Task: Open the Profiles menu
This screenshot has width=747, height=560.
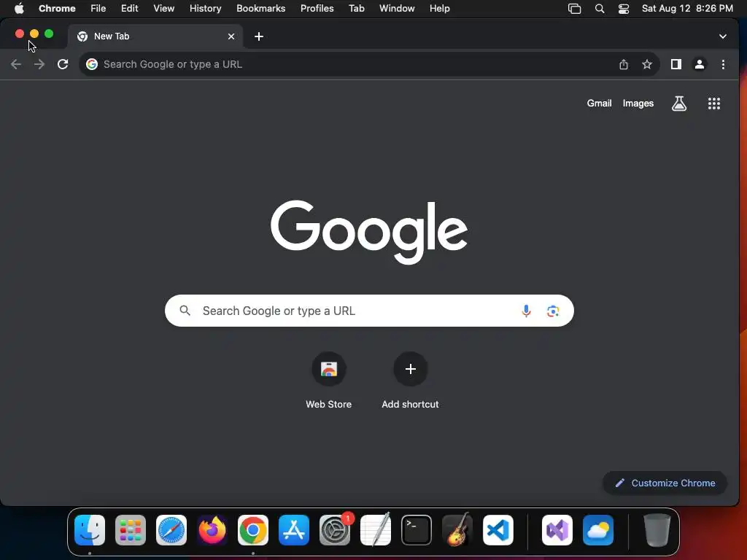Action: [x=317, y=9]
